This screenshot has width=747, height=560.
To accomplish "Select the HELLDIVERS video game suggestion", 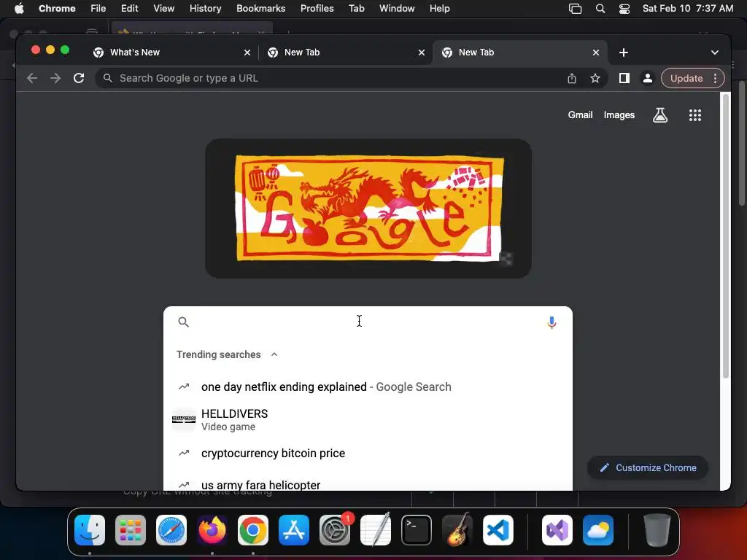I will tap(368, 419).
